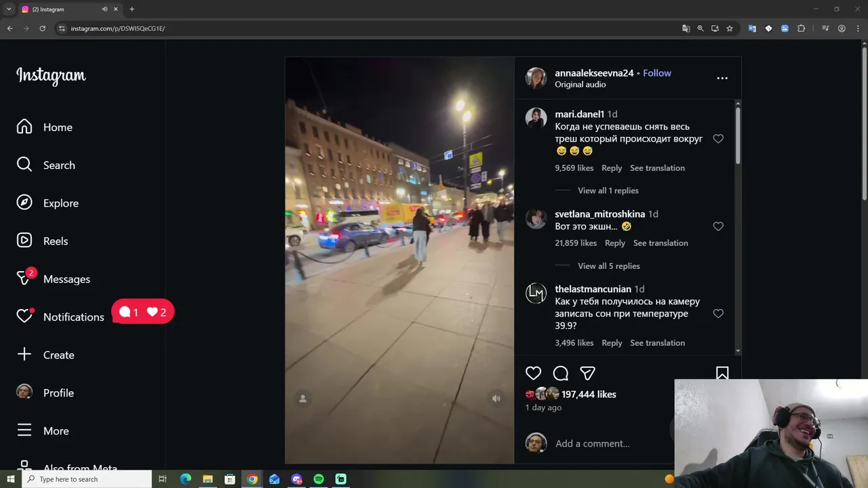View 21,859 likes on comment
The height and width of the screenshot is (488, 868).
576,243
